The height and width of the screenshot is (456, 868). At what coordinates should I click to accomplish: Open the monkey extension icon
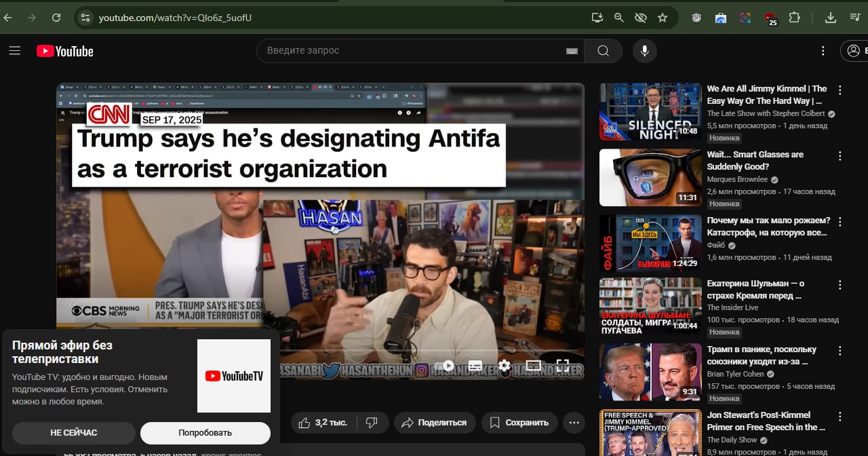pyautogui.click(x=696, y=18)
